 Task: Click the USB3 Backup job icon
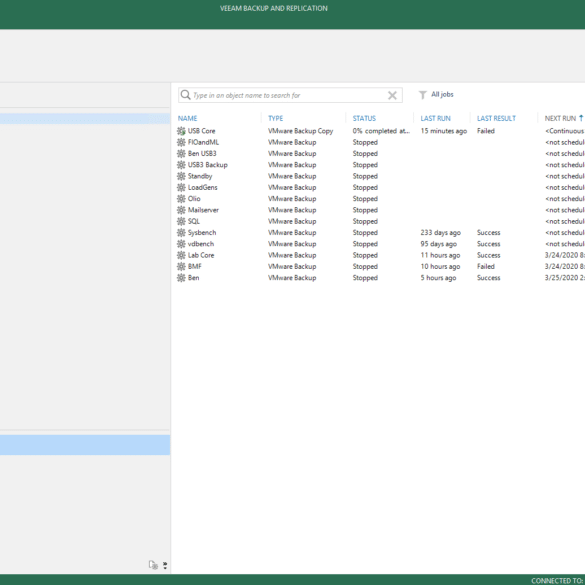[x=181, y=165]
